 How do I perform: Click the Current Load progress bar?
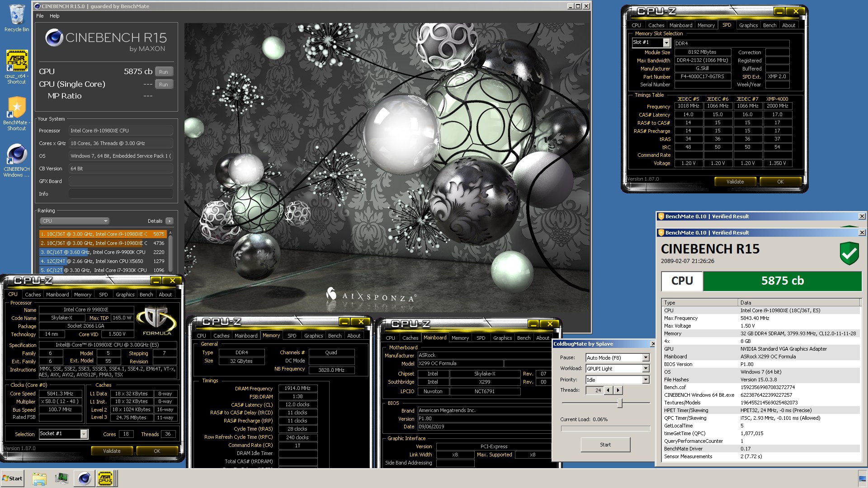(605, 428)
